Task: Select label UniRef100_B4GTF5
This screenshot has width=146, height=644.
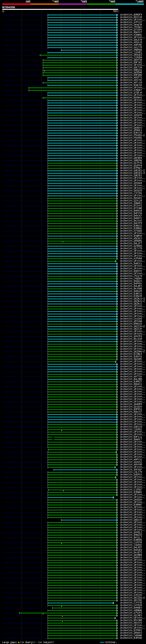Action: tap(131, 223)
